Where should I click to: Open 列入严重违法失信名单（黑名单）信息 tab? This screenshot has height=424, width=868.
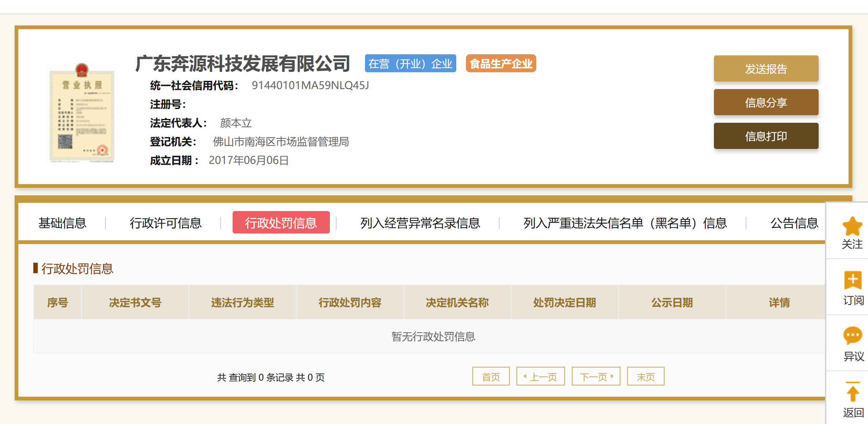click(625, 223)
